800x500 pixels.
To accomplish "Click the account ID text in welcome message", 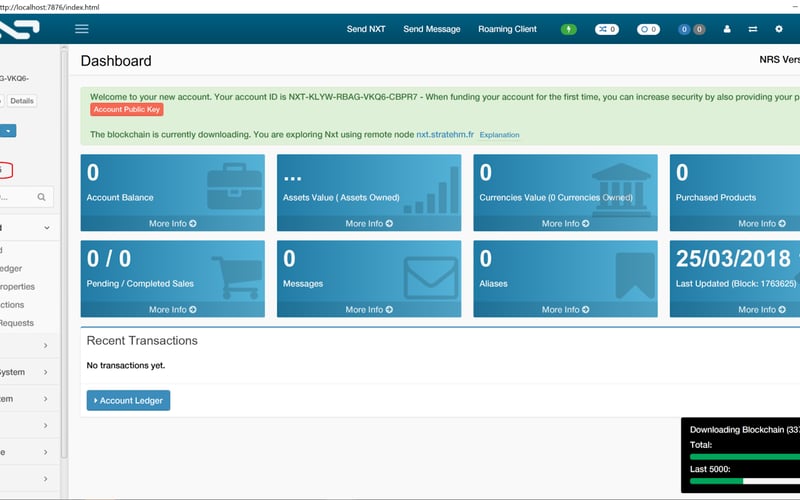I will click(x=353, y=96).
